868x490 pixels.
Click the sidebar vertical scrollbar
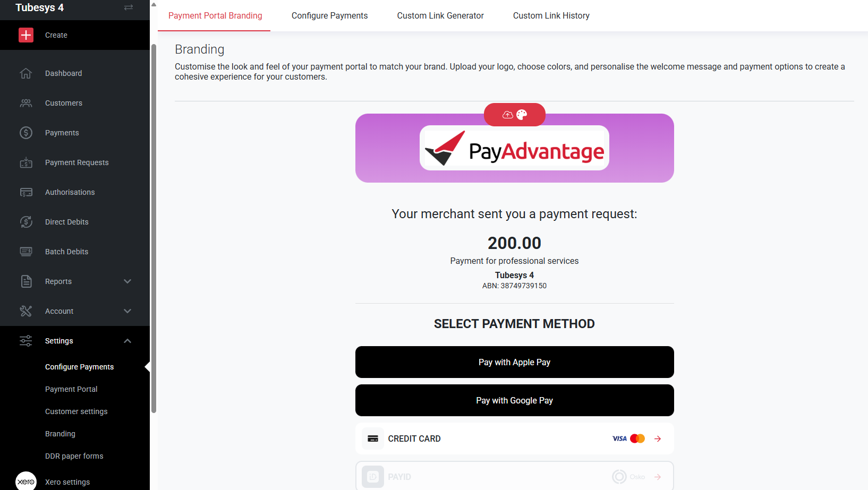154,228
